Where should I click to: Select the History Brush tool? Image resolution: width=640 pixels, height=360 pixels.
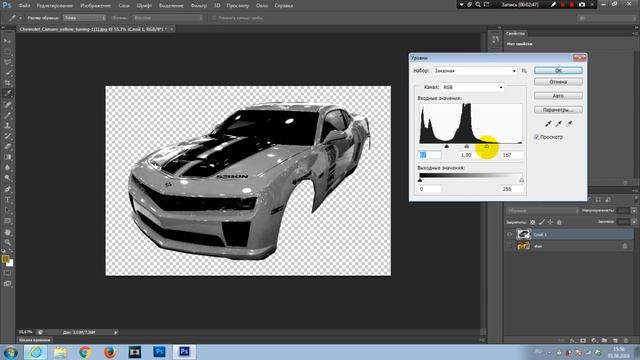(7, 136)
